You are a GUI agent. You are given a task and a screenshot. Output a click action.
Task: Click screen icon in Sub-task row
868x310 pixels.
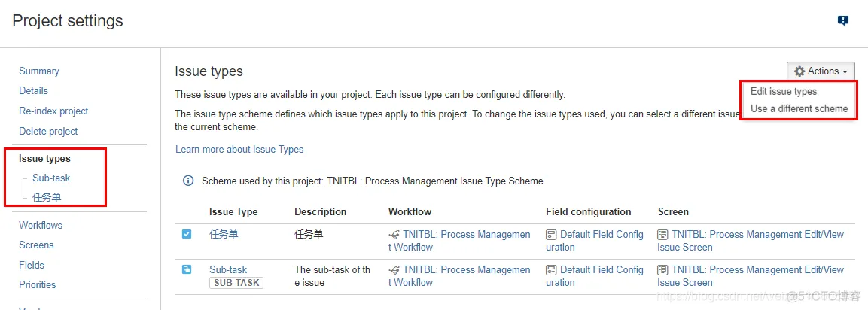pos(662,270)
